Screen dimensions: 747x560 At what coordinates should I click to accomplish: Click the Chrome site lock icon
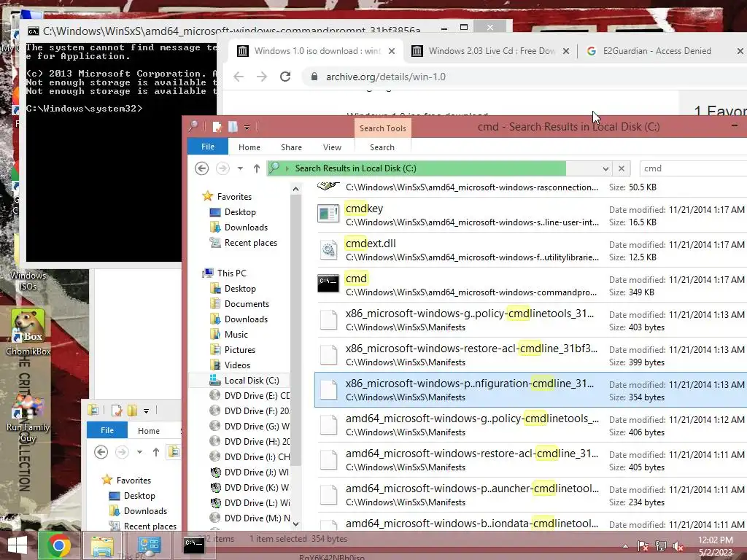(x=314, y=76)
